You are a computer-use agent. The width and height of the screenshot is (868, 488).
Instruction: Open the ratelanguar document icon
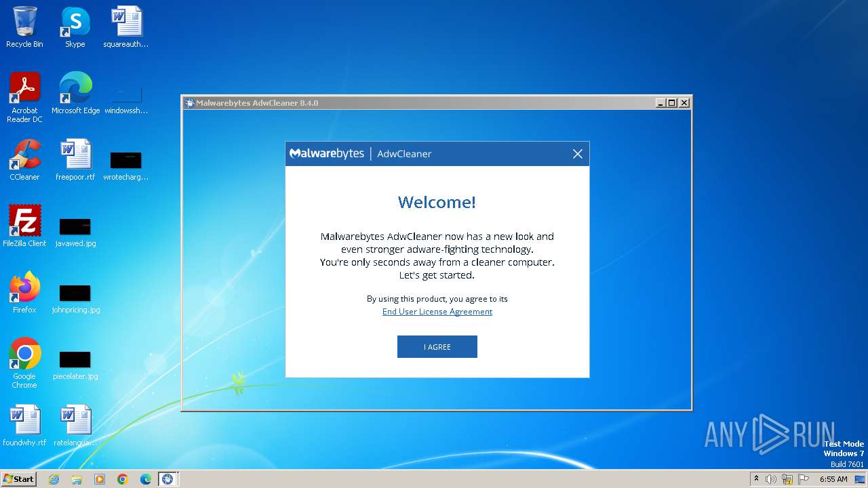(x=75, y=426)
